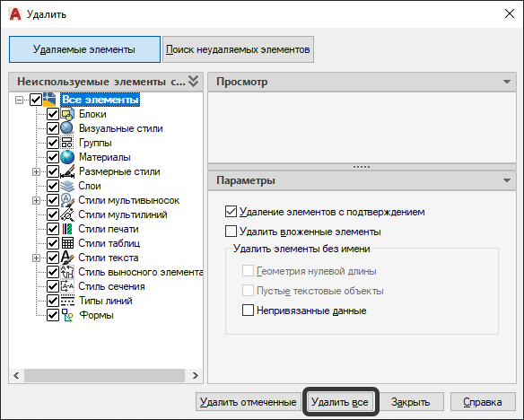Viewport: 524px width, 420px height.
Task: Select the Типы линий icon
Action: [x=67, y=301]
